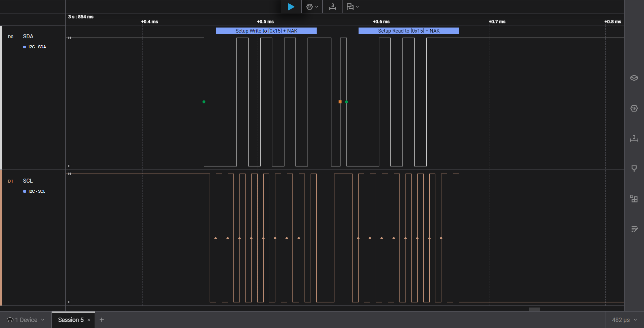This screenshot has height=328, width=644.
Task: Start capture with the blue play button
Action: click(291, 7)
